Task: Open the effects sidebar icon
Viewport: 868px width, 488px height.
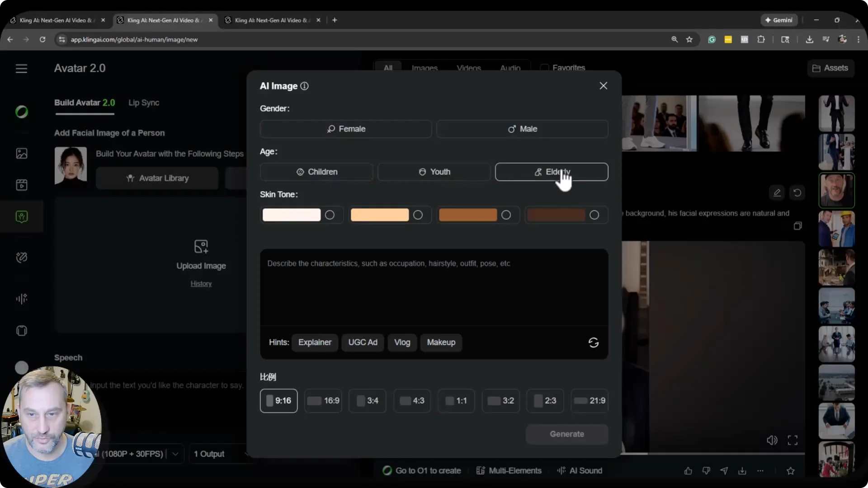Action: tap(21, 258)
